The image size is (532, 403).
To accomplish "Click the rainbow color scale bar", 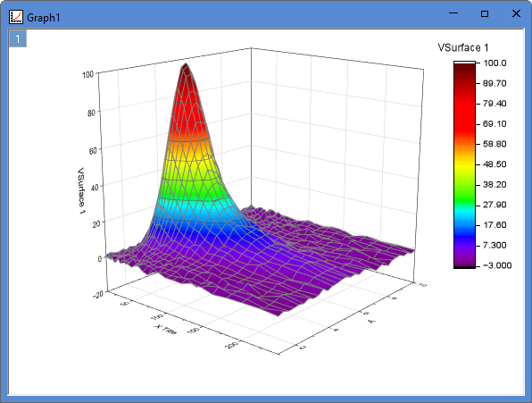I will (464, 164).
